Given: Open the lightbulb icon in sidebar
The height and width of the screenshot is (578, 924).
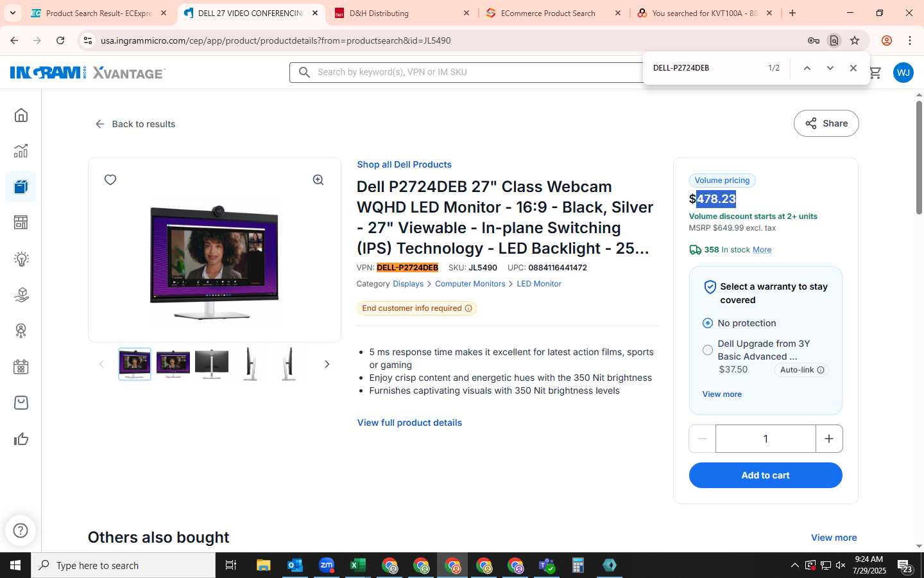Looking at the screenshot, I should click(x=21, y=259).
